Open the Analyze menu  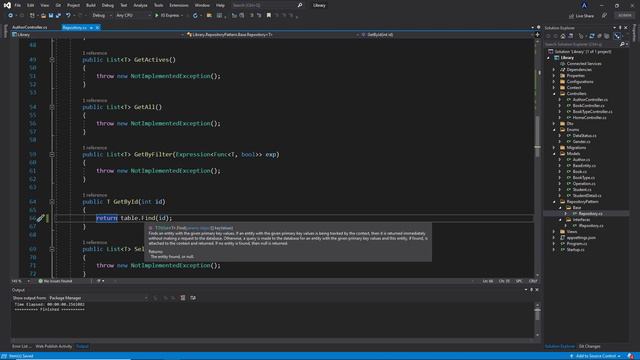click(140, 5)
